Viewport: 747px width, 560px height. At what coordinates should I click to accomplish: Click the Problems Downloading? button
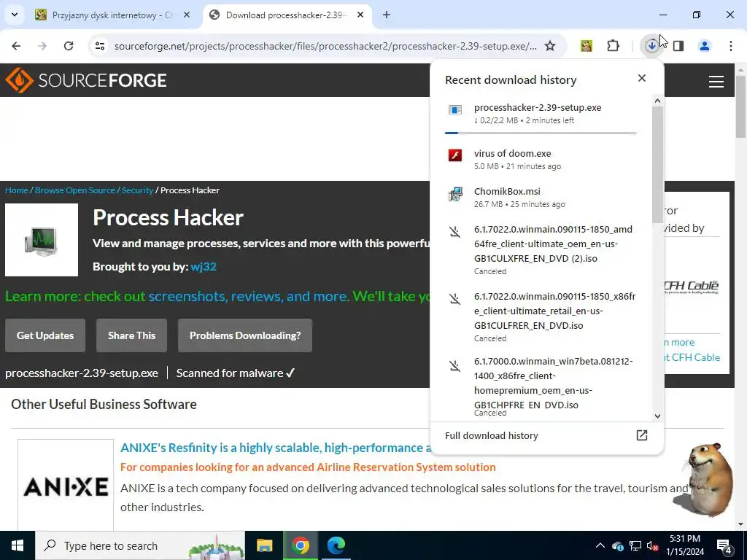[245, 335]
